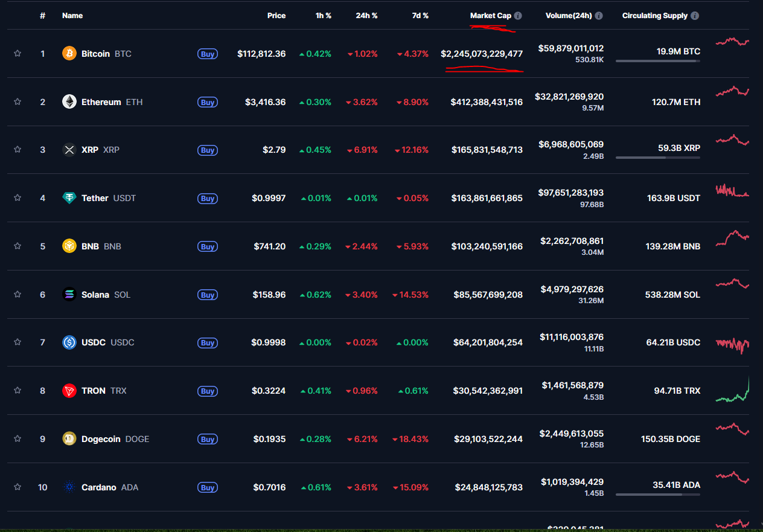Viewport: 763px width, 532px height.
Task: Click Bitcoin's circulating supply progress bar
Action: point(658,61)
